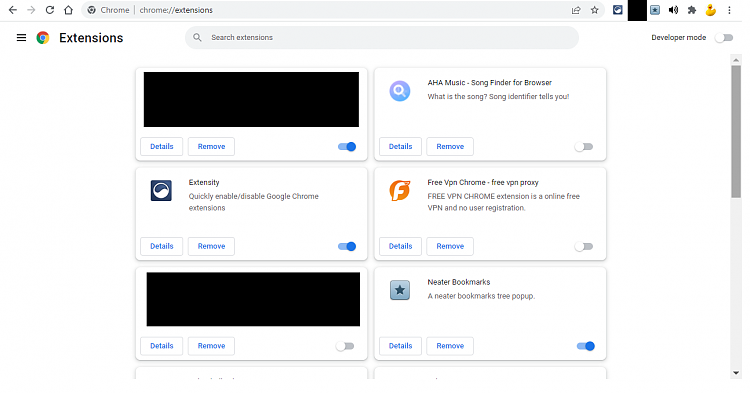Click the vertical scrollbar thumb
This screenshot has height=393, width=750.
coord(736,131)
